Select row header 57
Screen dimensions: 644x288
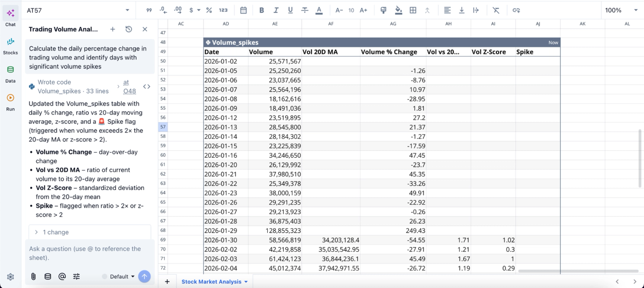[x=162, y=127]
